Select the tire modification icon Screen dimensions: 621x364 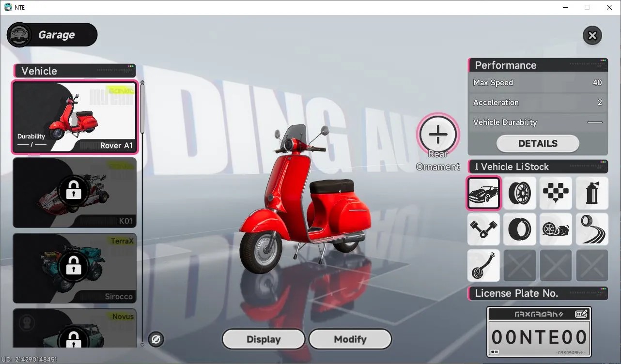tap(520, 229)
